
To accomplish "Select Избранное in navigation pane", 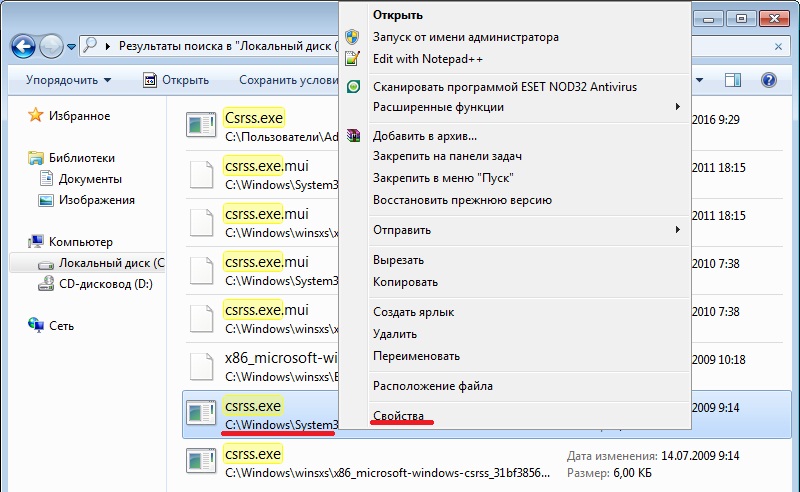I will click(80, 116).
